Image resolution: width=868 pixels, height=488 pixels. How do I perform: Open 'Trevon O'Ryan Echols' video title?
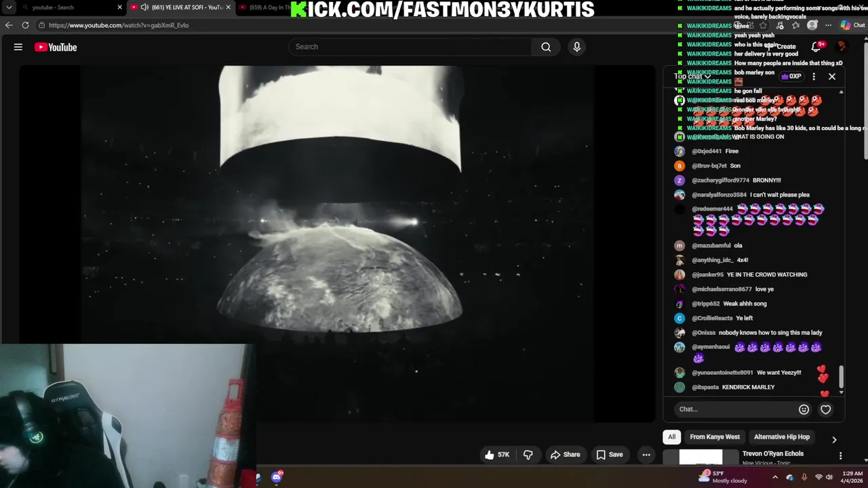point(773,453)
